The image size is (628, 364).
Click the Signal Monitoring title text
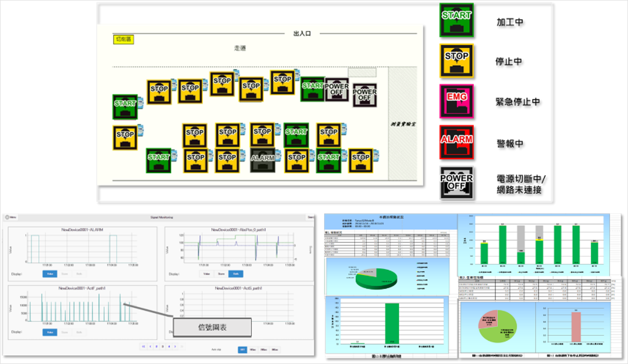[x=161, y=217]
